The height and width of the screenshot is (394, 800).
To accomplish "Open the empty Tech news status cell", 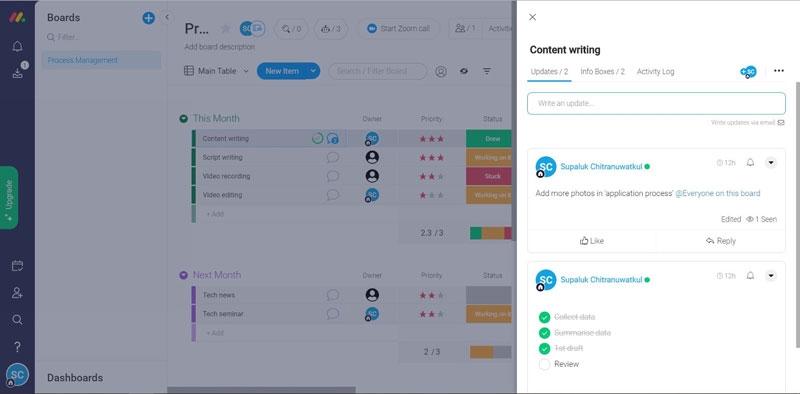I will [x=489, y=295].
